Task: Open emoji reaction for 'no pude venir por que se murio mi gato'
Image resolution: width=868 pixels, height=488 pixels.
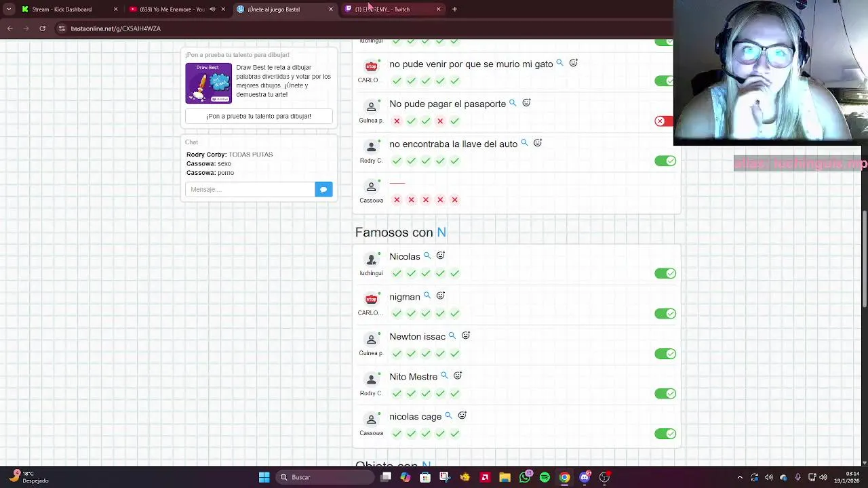Action: 573,63
